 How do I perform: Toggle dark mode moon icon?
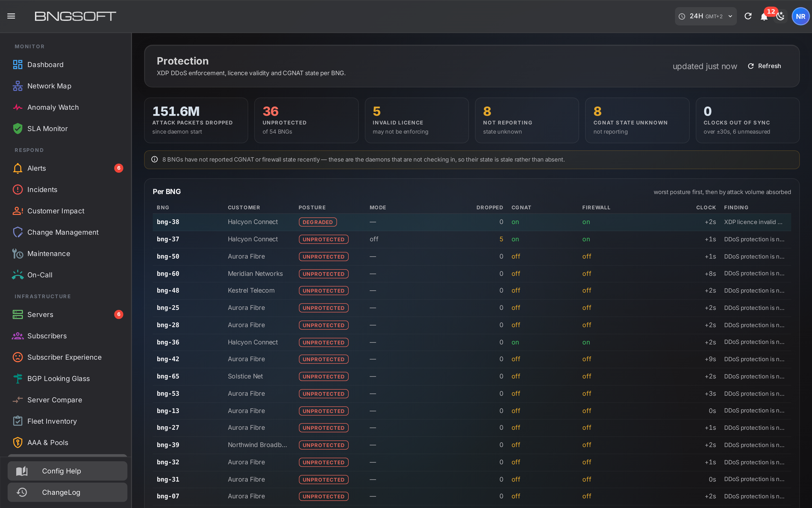pos(781,16)
